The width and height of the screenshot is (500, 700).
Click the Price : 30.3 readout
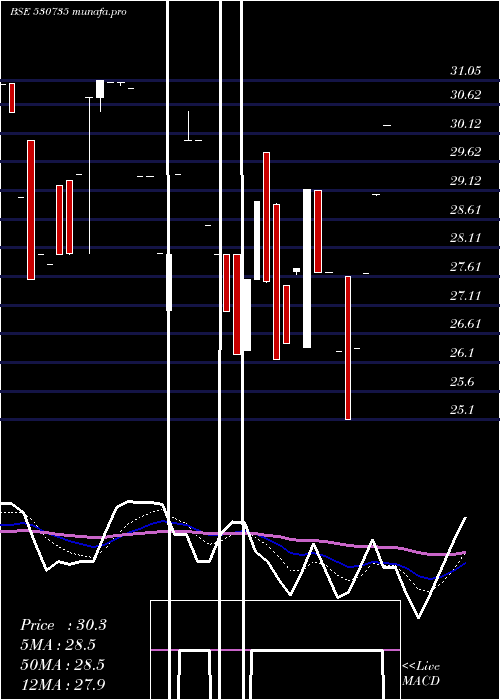(63, 625)
